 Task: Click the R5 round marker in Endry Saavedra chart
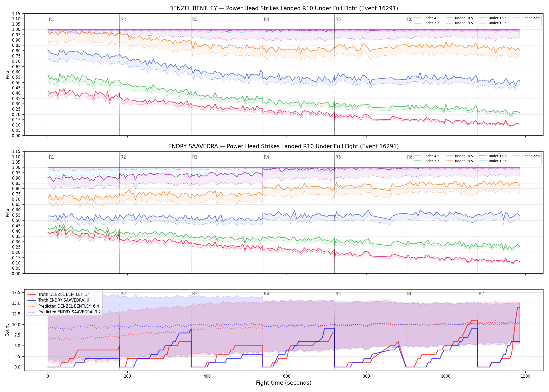[x=338, y=157]
